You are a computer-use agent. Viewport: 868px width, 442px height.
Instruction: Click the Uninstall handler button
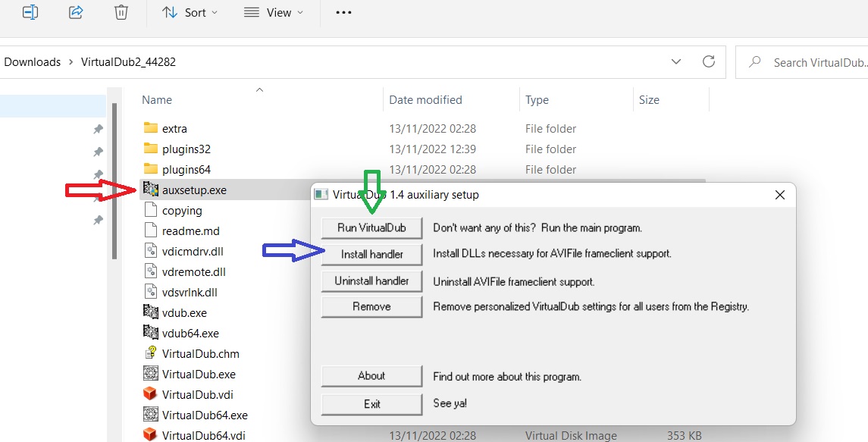[x=371, y=281]
